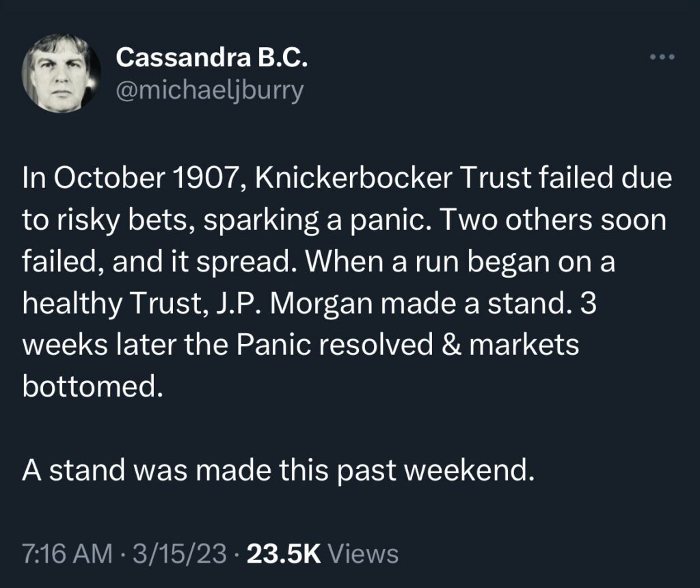Click the words "risky bets"
This screenshot has width=700, height=588.
pos(113,221)
